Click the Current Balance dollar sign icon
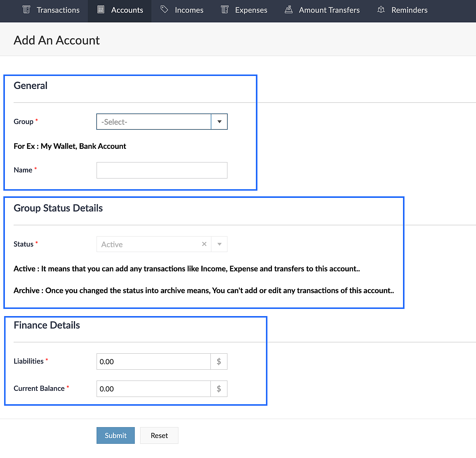 [219, 389]
